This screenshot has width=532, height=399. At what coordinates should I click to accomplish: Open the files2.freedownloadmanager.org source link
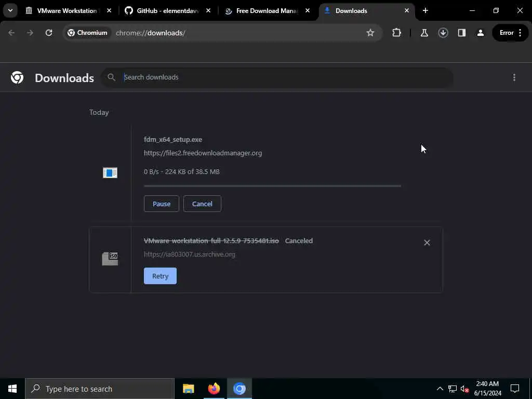click(203, 153)
